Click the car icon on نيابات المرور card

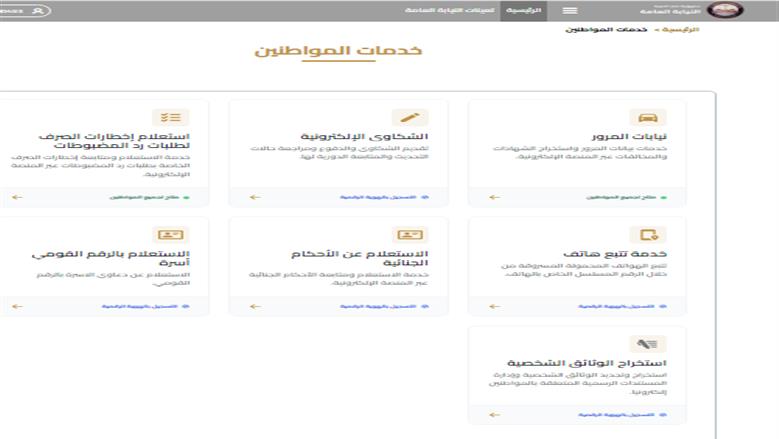click(648, 118)
